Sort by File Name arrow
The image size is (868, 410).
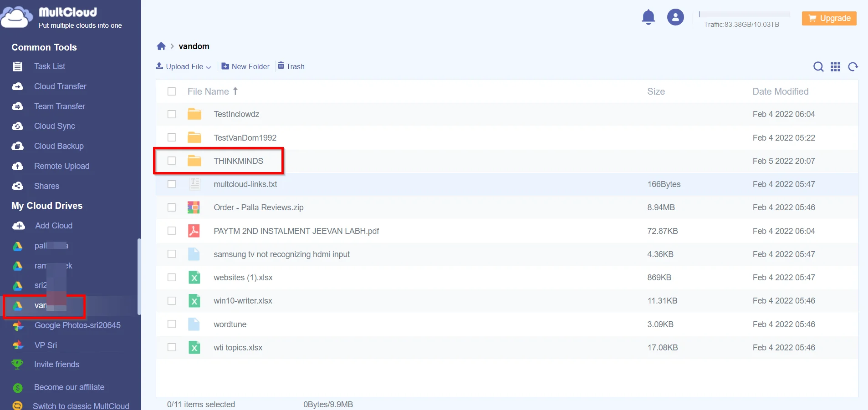point(235,91)
